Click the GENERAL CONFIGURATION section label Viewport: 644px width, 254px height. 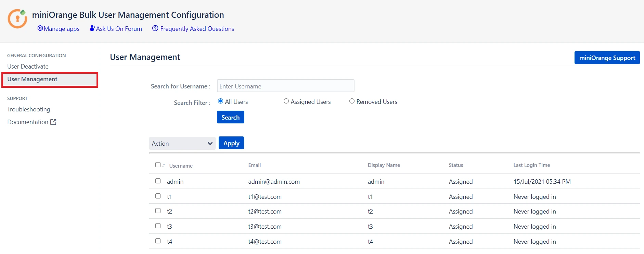[37, 56]
